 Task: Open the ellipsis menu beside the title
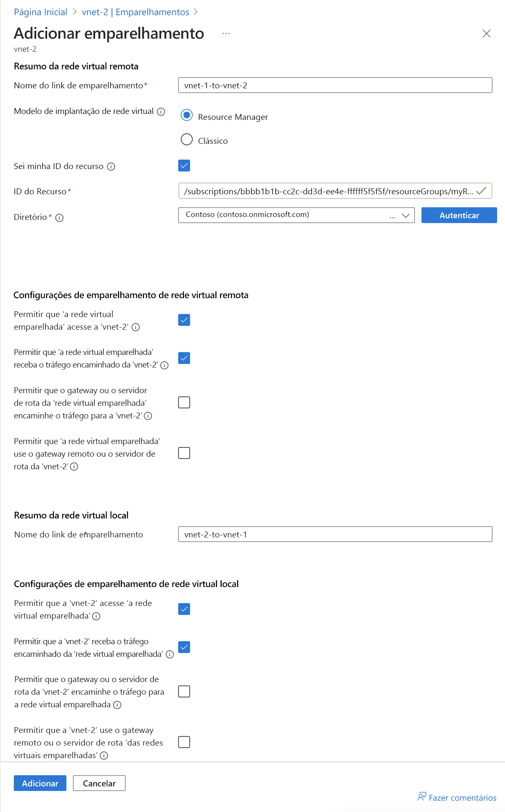pyautogui.click(x=226, y=33)
